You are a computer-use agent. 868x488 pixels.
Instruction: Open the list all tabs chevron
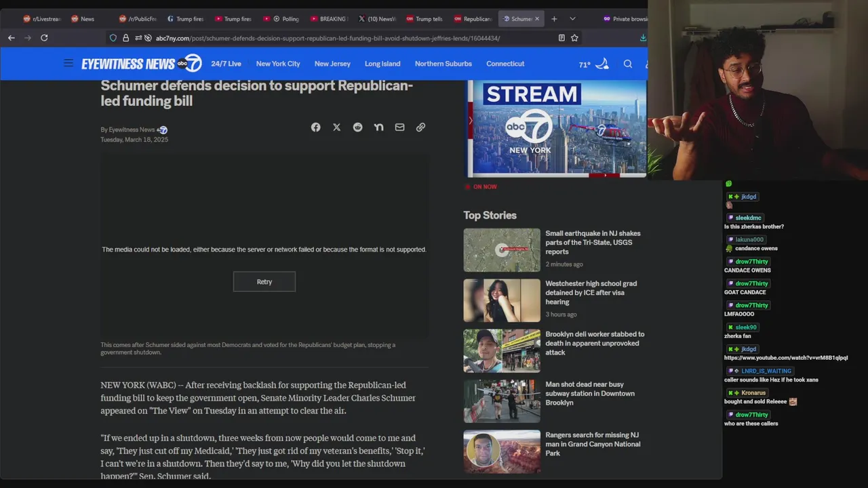572,19
